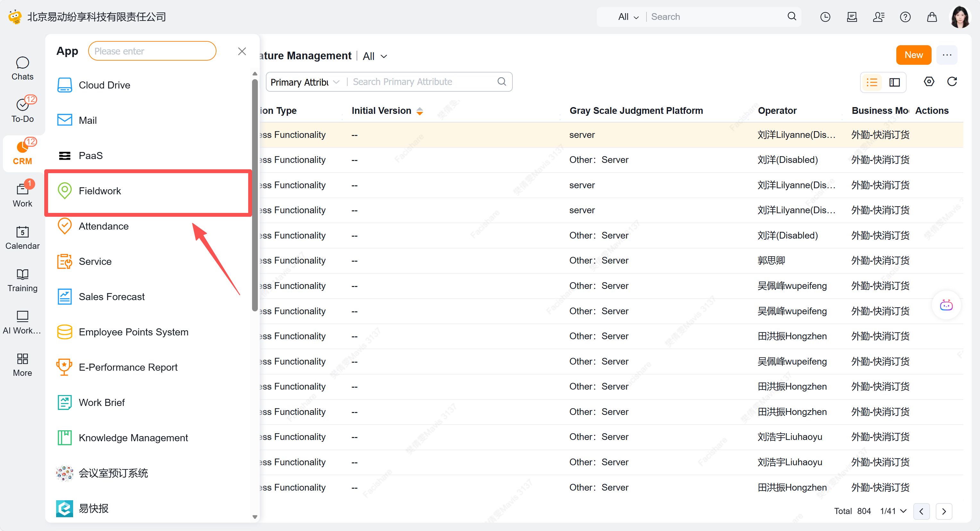Switch to split panel view layout
The image size is (980, 531).
[x=894, y=82]
